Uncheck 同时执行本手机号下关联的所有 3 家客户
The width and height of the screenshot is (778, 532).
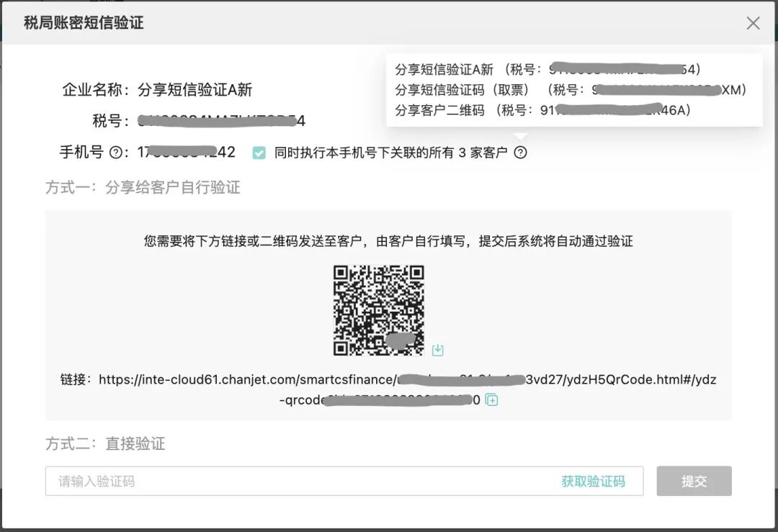click(x=259, y=153)
